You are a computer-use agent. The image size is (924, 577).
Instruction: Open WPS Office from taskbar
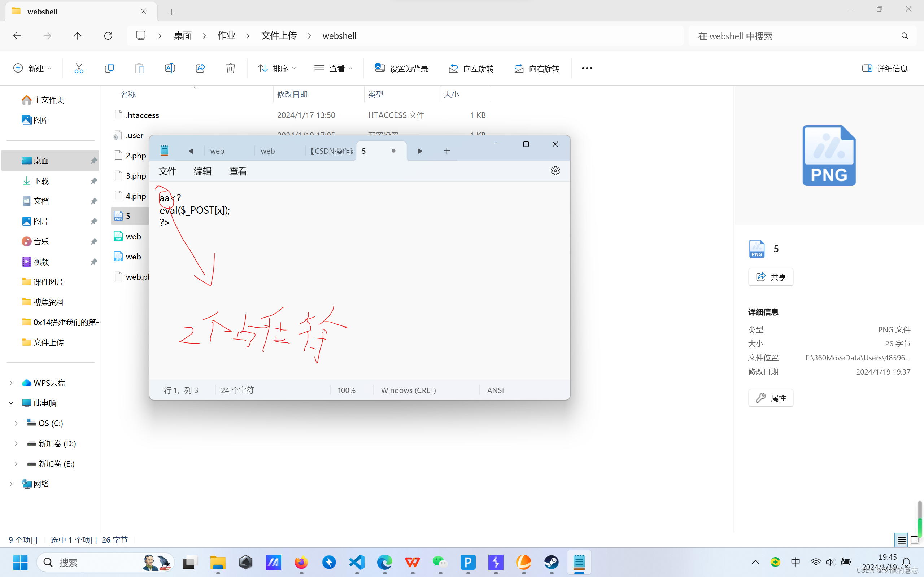[x=413, y=562]
